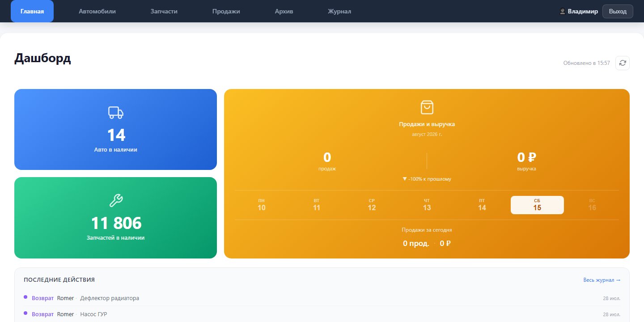This screenshot has height=322, width=644.
Task: Click the Обновлено в 15:57 text
Action: [x=587, y=63]
